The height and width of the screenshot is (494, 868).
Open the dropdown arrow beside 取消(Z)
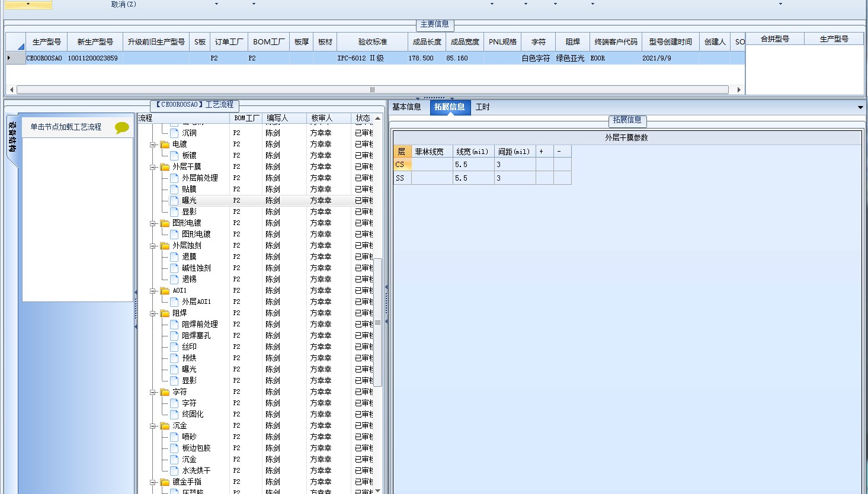[x=216, y=4]
